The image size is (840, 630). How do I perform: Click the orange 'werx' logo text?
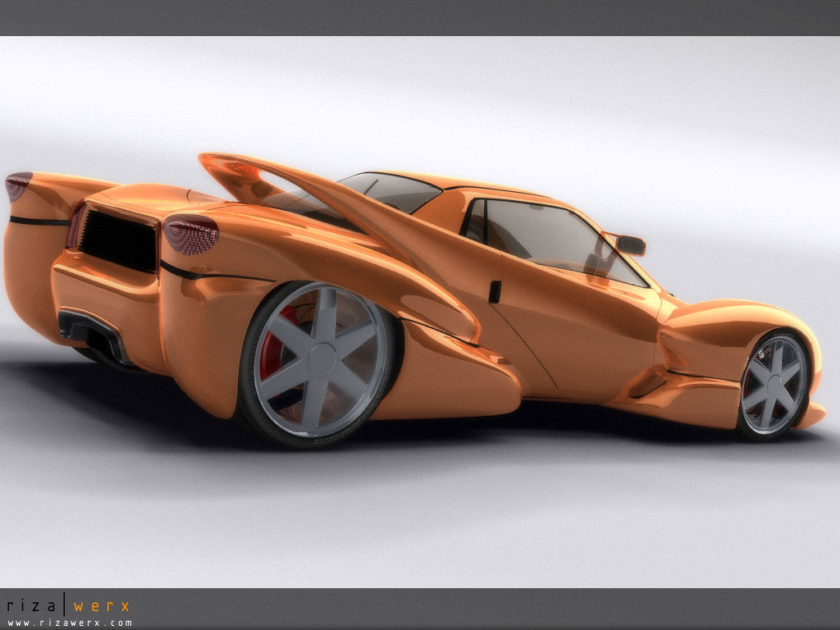(102, 607)
